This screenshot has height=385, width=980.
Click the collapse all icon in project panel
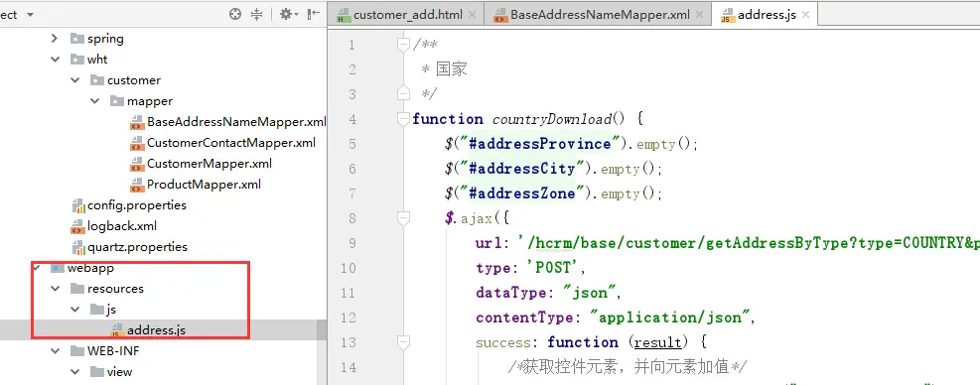256,14
